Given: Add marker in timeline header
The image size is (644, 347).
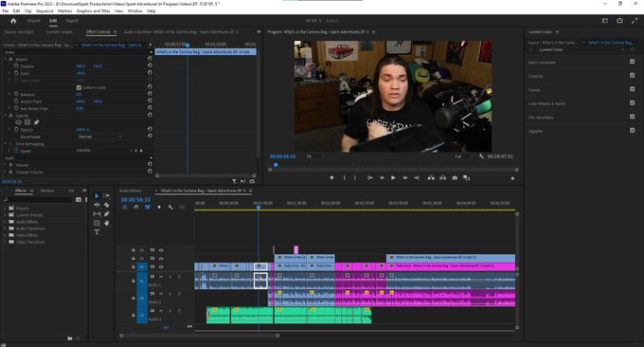Looking at the screenshot, I should [x=159, y=208].
